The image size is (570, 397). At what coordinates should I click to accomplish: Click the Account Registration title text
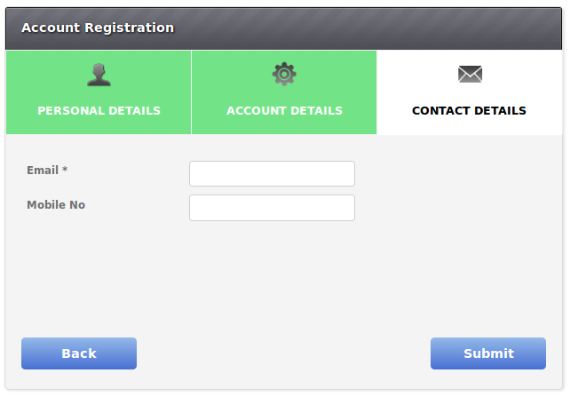pos(98,28)
